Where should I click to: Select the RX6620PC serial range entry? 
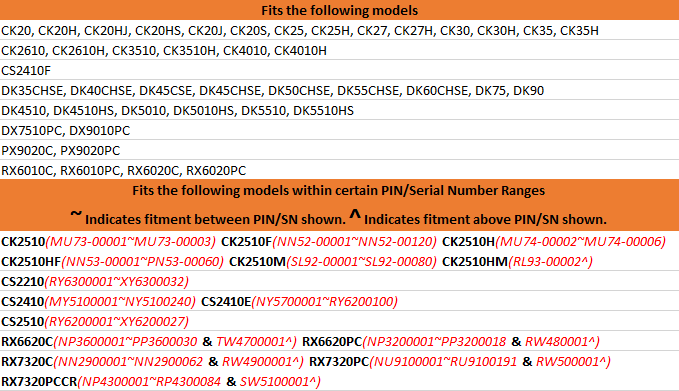(451, 341)
